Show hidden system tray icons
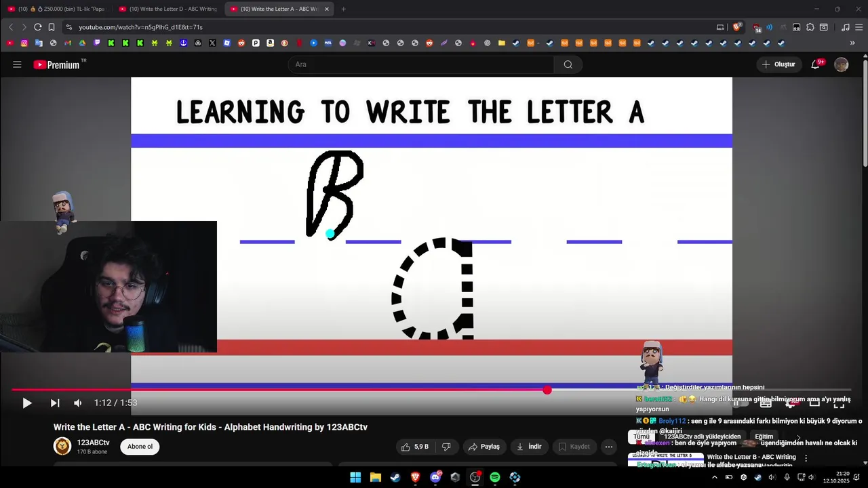Screen dimensions: 868x488 pos(714,477)
